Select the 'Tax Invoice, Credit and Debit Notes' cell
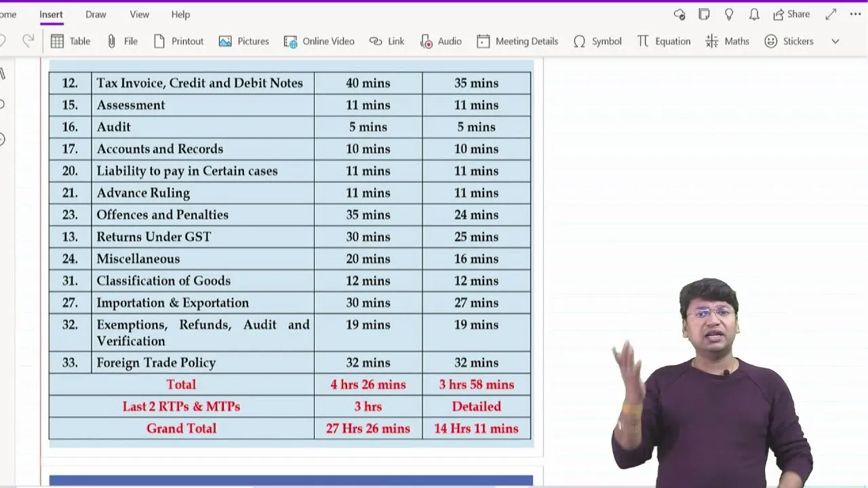868x488 pixels. [x=202, y=83]
